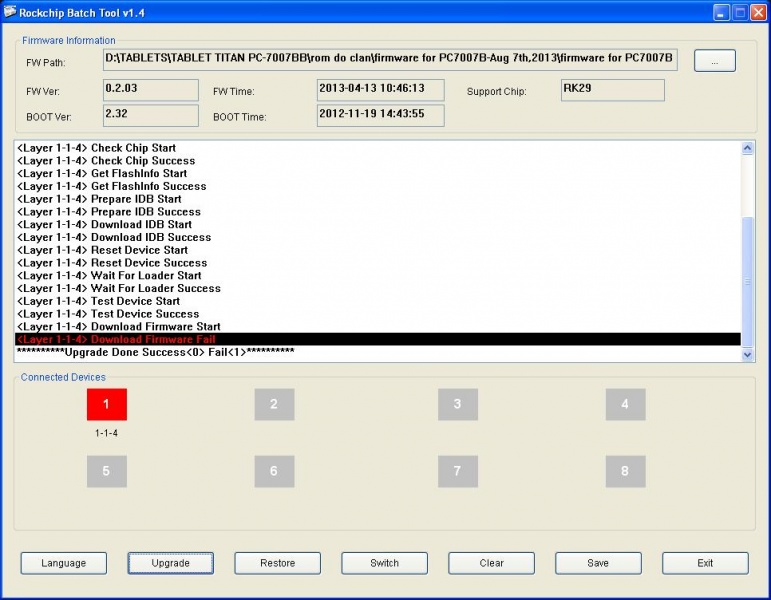771x600 pixels.
Task: Open firmware browse button with ellipsis
Action: (x=714, y=61)
